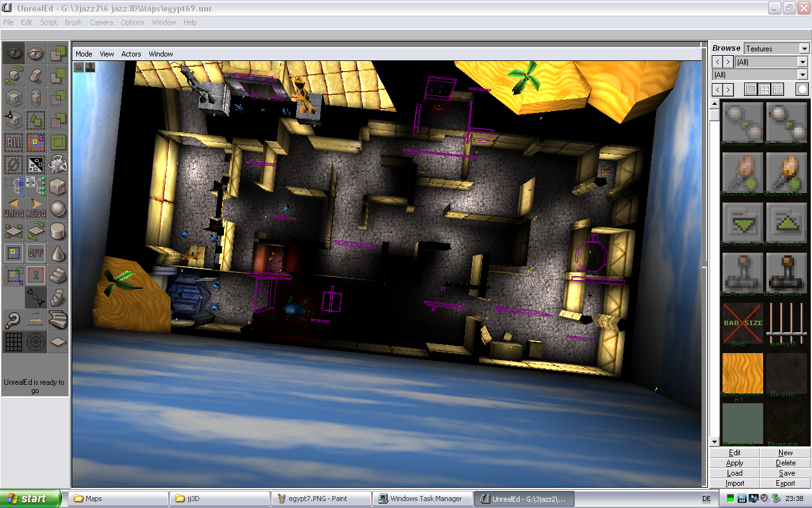Click the Undo arrow button
This screenshot has width=812, height=508.
(13, 209)
